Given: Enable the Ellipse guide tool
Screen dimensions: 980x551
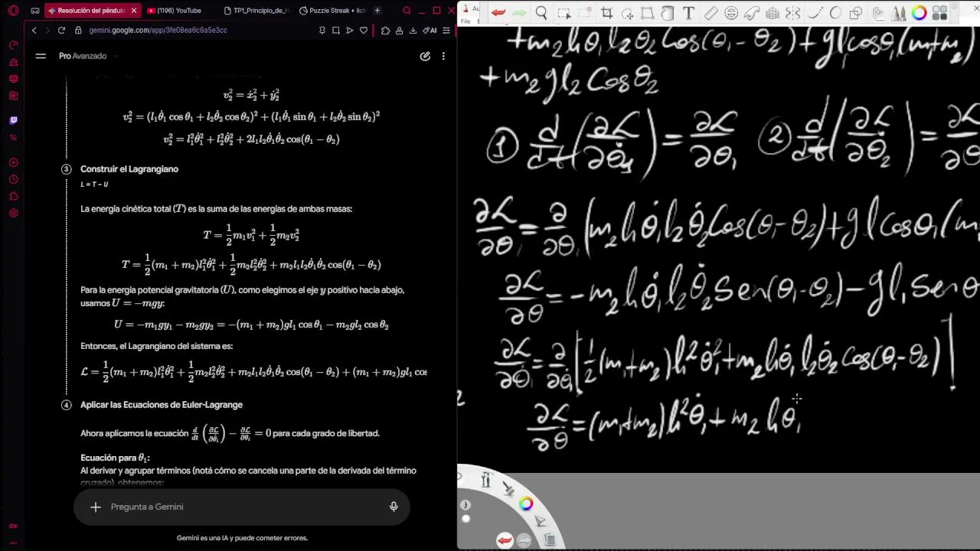Looking at the screenshot, I should pyautogui.click(x=731, y=13).
